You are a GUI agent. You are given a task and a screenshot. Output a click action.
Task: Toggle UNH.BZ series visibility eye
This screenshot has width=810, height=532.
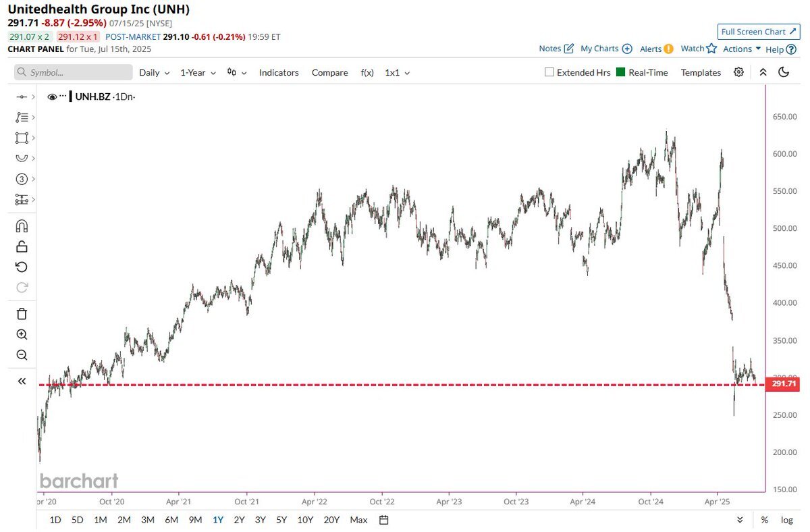pos(52,97)
